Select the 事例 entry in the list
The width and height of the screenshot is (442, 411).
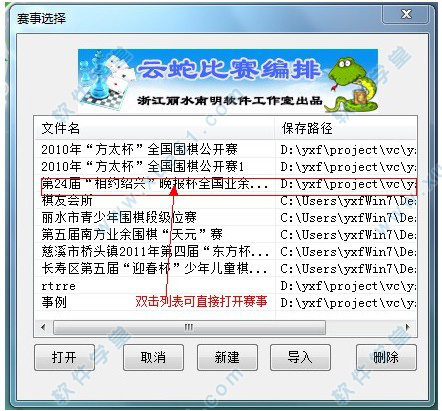226,302
